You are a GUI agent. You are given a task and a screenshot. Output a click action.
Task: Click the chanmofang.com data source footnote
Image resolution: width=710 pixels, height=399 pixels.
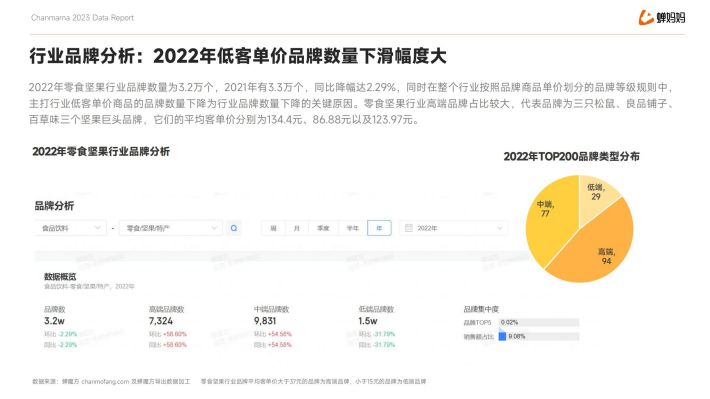tap(111, 382)
